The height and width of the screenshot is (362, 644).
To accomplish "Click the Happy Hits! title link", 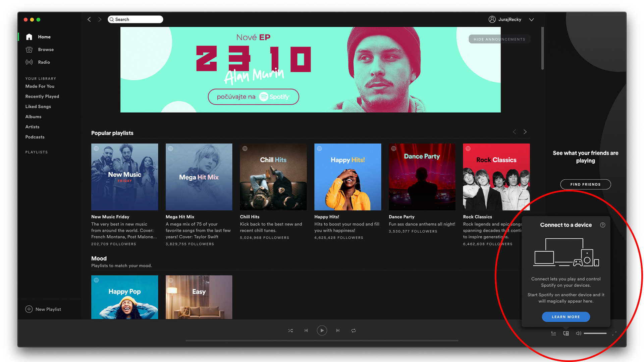I will click(327, 217).
